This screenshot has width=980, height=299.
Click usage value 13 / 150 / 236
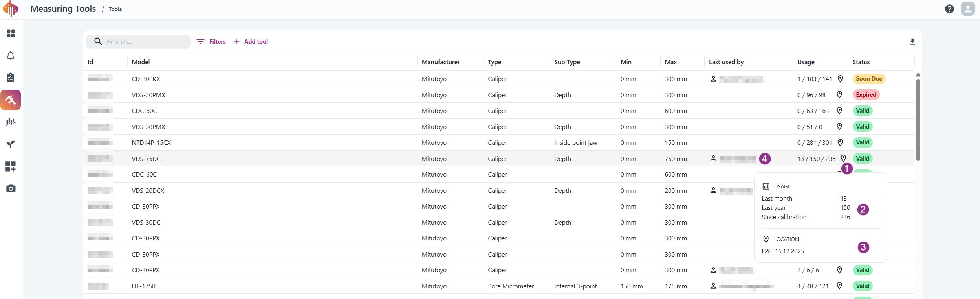point(816,159)
